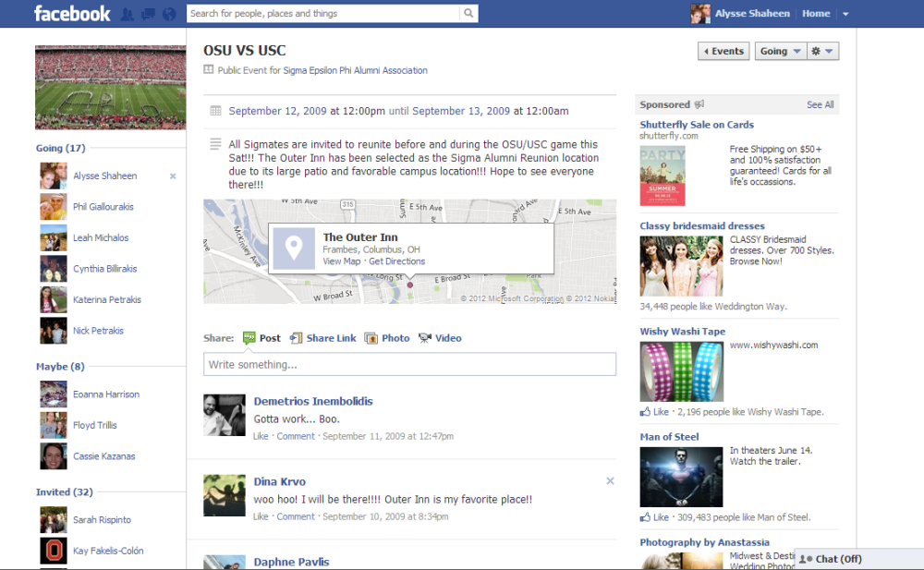The width and height of the screenshot is (924, 570).
Task: Open the notifications globe icon
Action: (168, 14)
